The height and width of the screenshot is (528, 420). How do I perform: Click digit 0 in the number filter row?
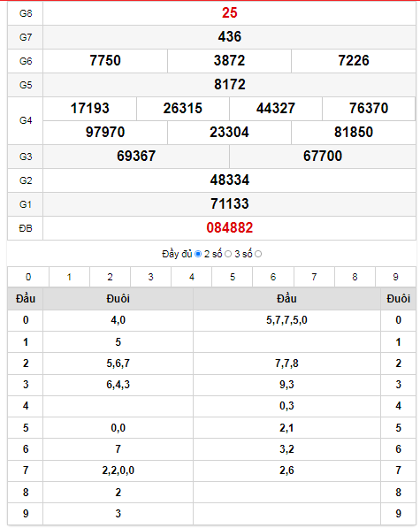(28, 277)
